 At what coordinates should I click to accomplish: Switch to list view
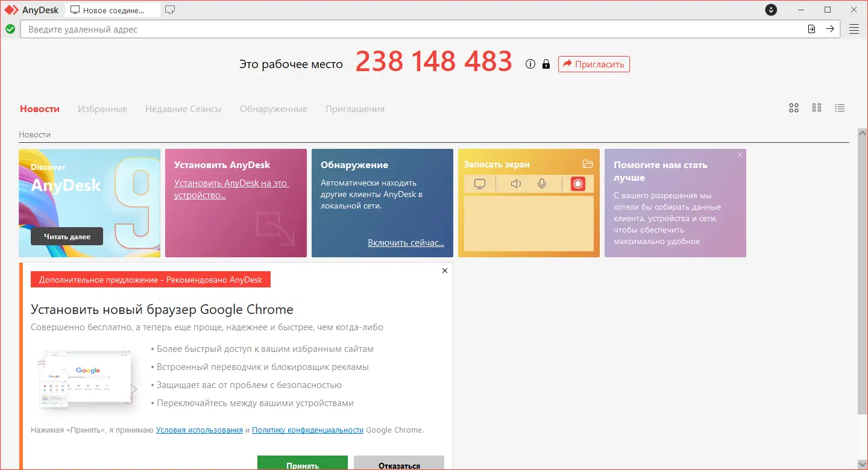tap(840, 108)
